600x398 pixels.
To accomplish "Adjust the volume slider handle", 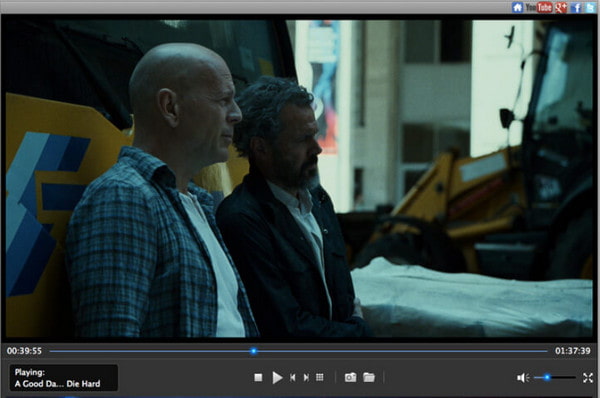I will 547,378.
